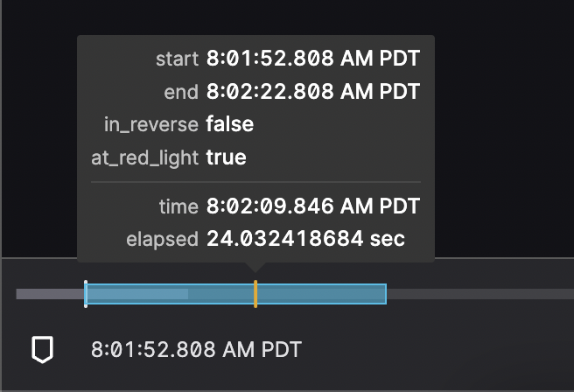Click the at_red_light true value
574x392 pixels.
click(226, 157)
